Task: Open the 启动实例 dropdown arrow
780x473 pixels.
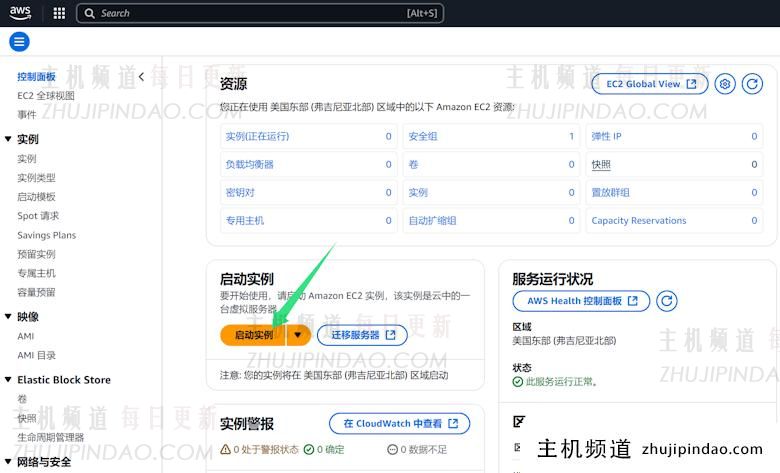Action: coord(298,335)
